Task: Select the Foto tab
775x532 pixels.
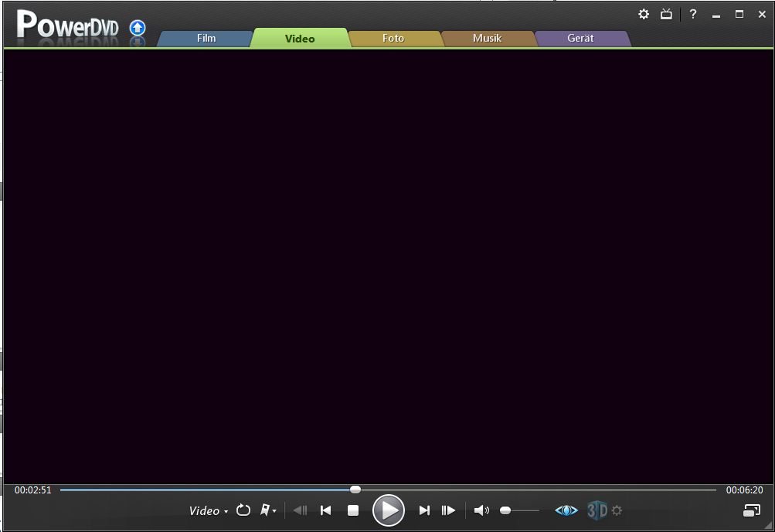Action: click(393, 38)
